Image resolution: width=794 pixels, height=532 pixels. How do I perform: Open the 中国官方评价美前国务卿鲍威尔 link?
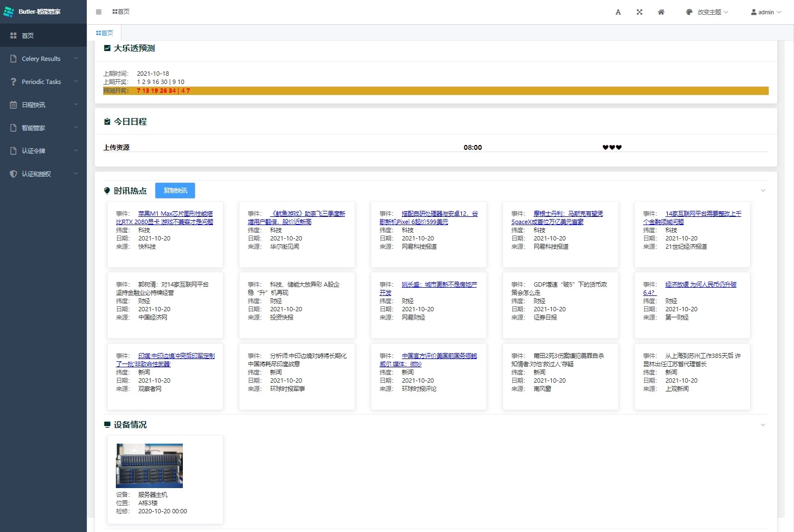428,360
